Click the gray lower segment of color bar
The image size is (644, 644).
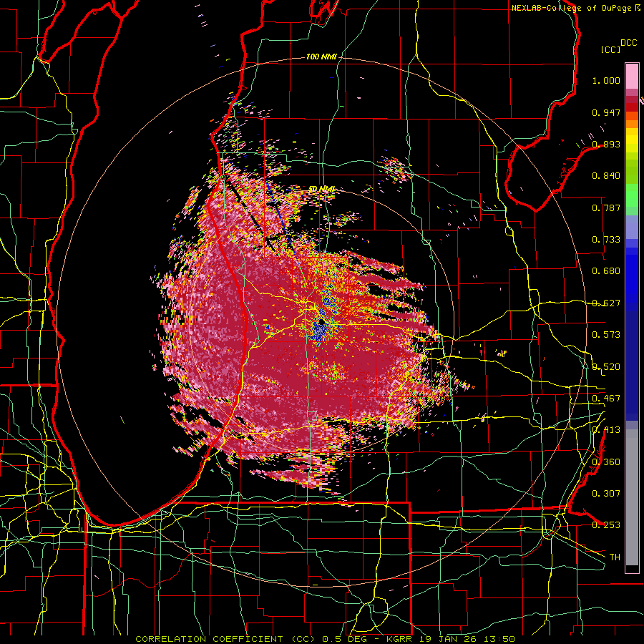(632, 497)
